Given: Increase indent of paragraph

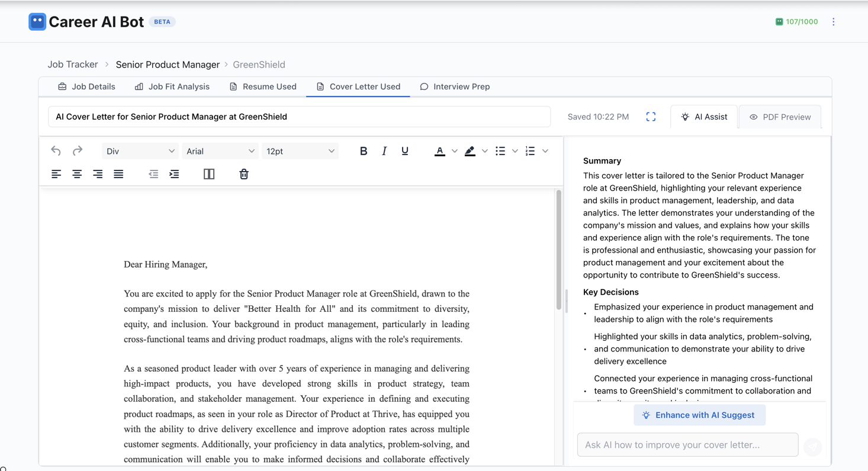Looking at the screenshot, I should coord(174,174).
